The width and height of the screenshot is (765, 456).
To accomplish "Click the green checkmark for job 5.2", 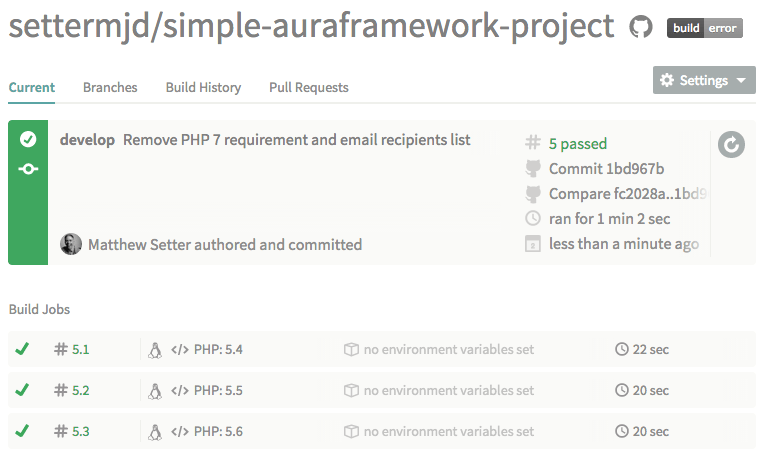I will [22, 390].
